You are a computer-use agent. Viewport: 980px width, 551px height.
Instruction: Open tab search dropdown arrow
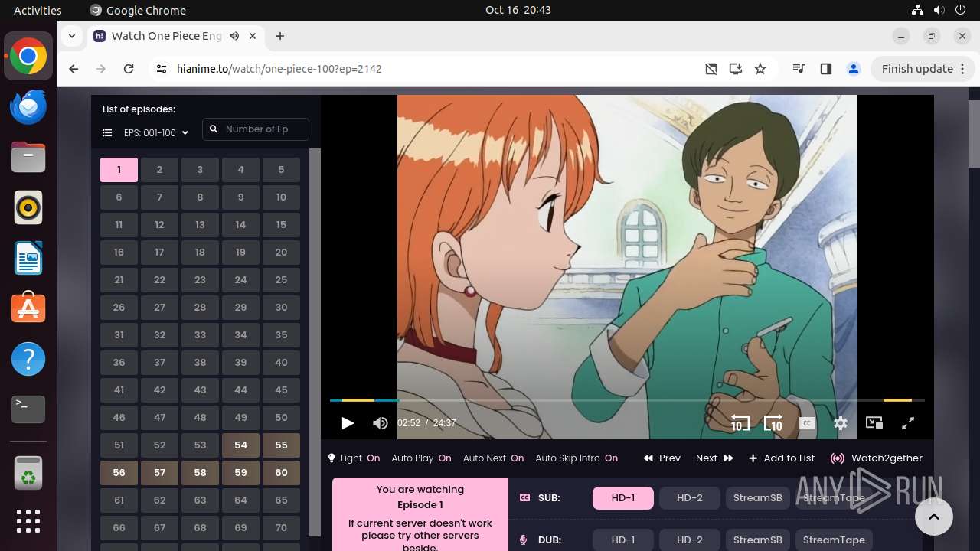pos(71,36)
